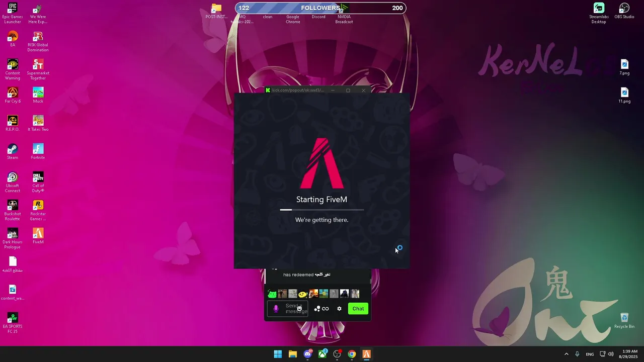Image resolution: width=644 pixels, height=362 pixels.
Task: Click the Followers goal progress bar
Action: [320, 8]
